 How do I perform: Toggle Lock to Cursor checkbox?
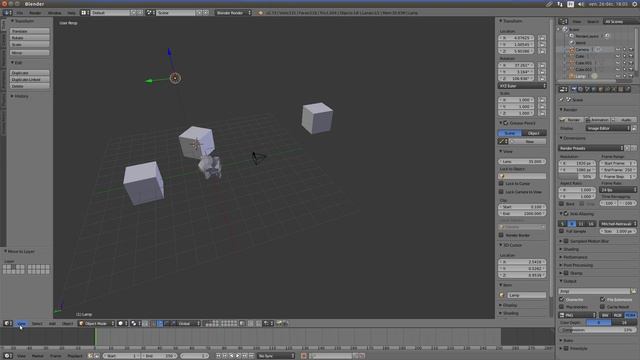(501, 184)
